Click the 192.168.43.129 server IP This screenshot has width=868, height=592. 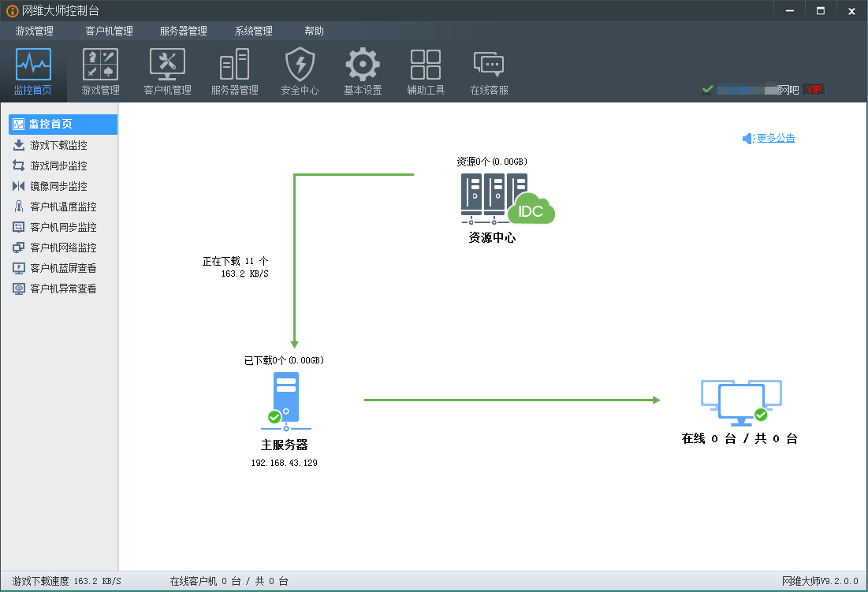[285, 463]
